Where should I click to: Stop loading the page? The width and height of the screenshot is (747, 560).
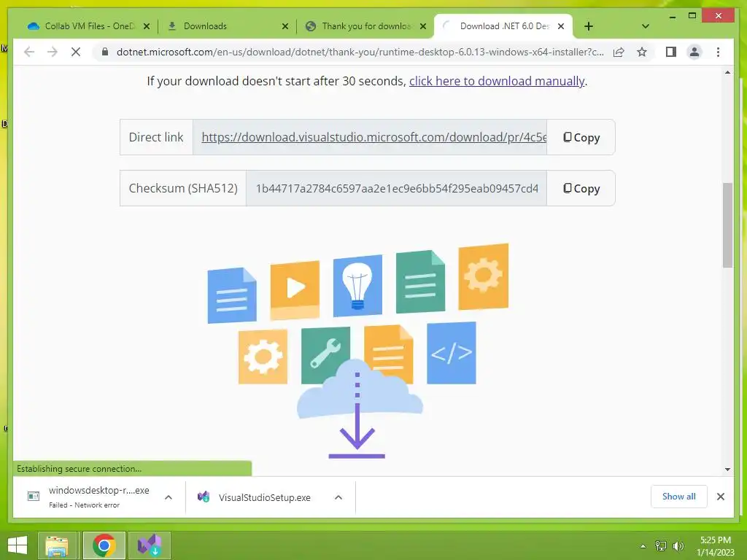click(76, 52)
